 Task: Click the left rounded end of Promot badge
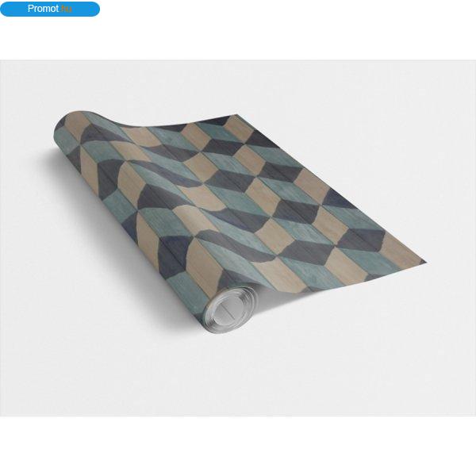[x=6, y=9]
